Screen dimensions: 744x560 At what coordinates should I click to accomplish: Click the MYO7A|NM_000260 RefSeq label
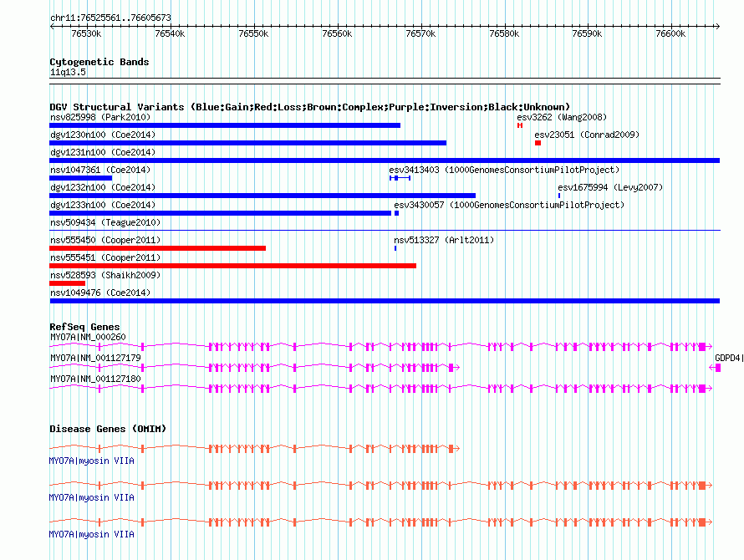click(88, 337)
